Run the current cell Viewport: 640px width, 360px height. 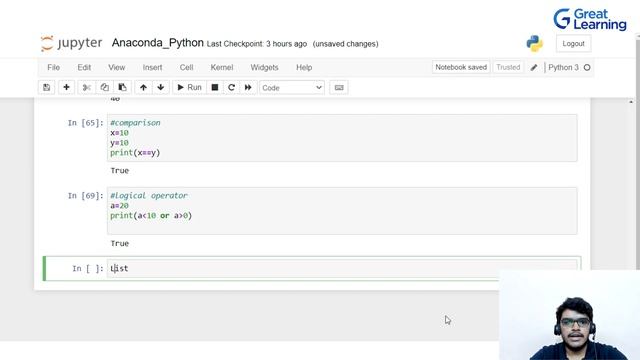point(189,87)
